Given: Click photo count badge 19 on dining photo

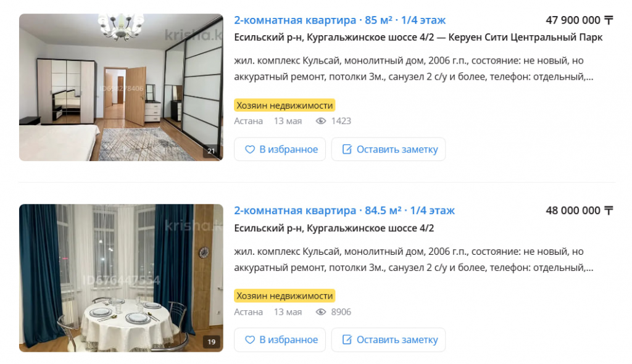Looking at the screenshot, I should click(211, 342).
